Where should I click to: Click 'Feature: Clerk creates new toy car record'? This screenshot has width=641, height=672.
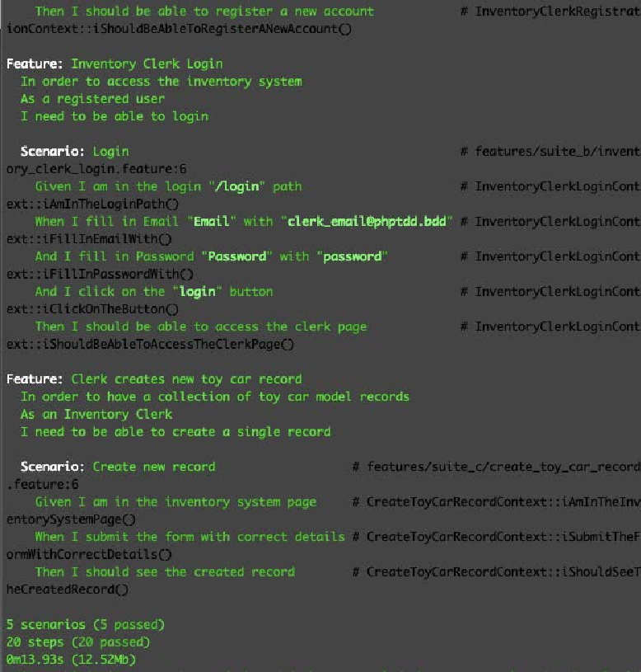click(x=154, y=379)
